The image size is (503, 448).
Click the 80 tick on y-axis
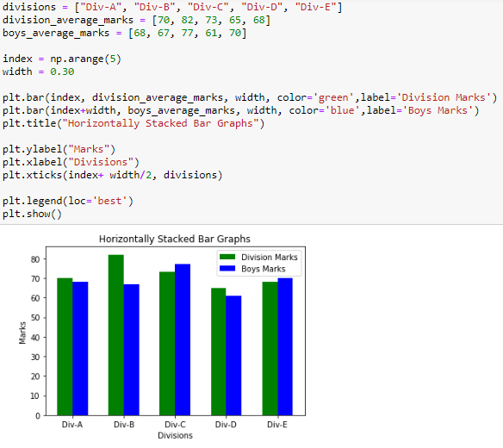point(35,259)
